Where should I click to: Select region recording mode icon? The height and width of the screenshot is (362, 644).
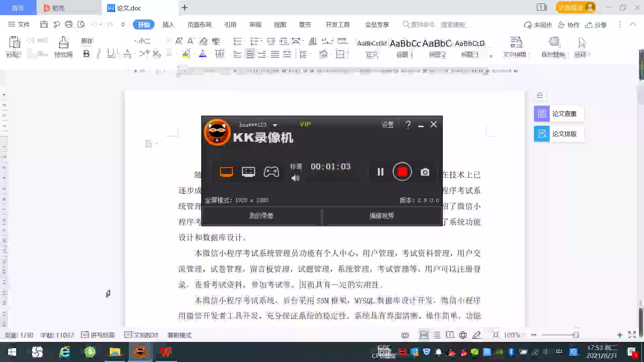tap(248, 172)
